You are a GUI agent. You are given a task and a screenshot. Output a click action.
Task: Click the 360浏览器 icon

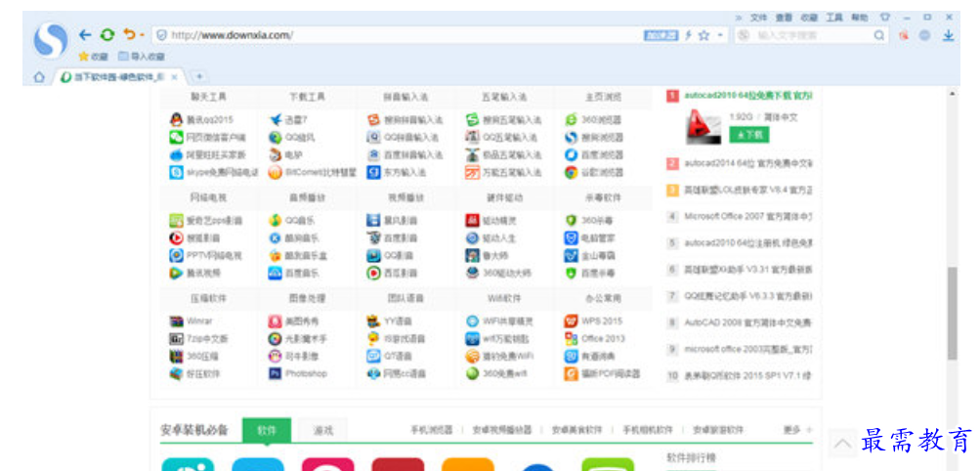tap(571, 119)
